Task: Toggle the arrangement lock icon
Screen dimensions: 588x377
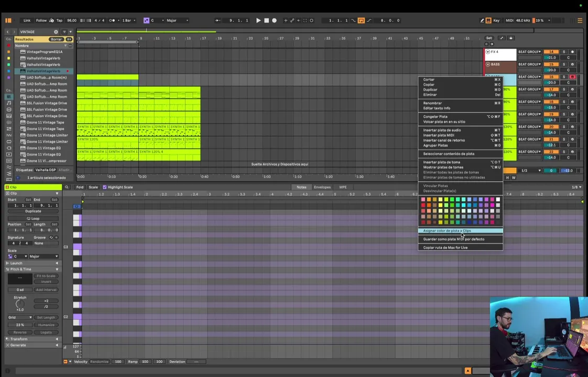Action: pyautogui.click(x=511, y=38)
